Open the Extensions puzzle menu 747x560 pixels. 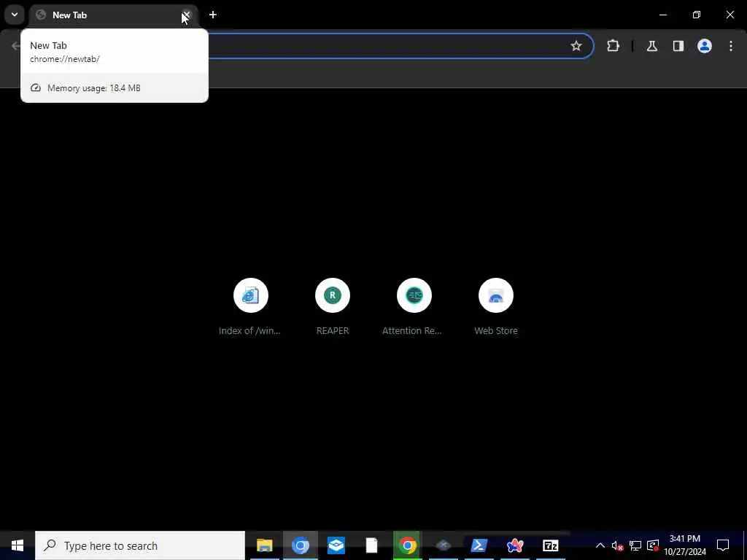[x=613, y=46]
